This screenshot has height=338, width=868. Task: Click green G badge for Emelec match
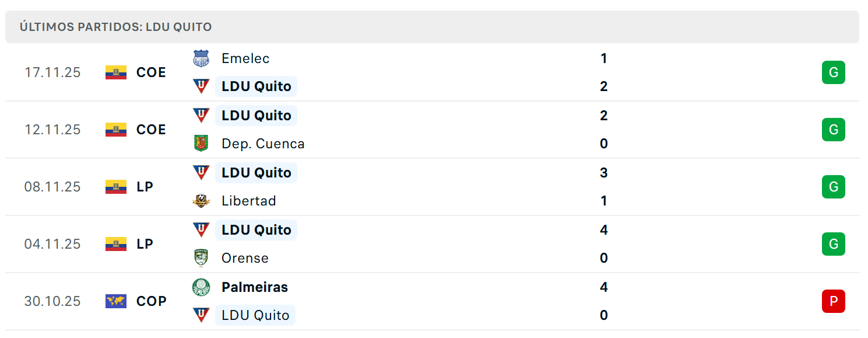(833, 72)
